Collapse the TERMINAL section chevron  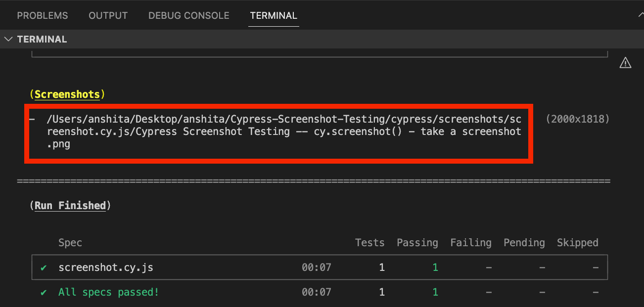coord(8,39)
